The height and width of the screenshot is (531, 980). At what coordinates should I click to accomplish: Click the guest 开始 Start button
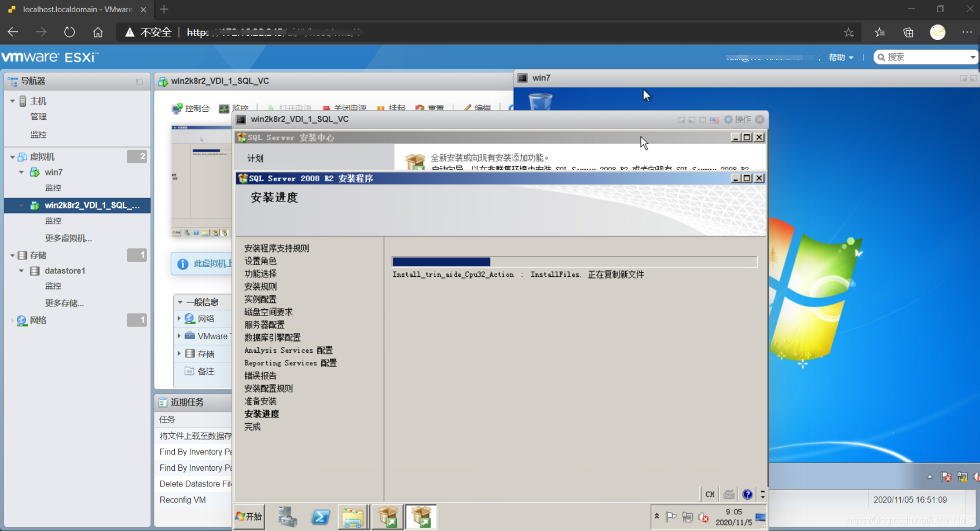pos(249,517)
